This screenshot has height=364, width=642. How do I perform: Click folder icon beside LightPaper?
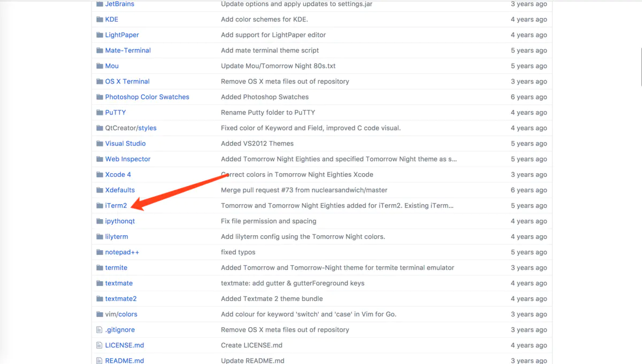[100, 35]
